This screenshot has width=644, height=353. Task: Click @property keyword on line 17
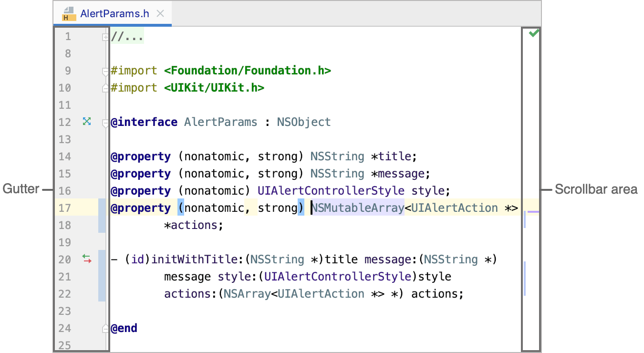(x=141, y=208)
